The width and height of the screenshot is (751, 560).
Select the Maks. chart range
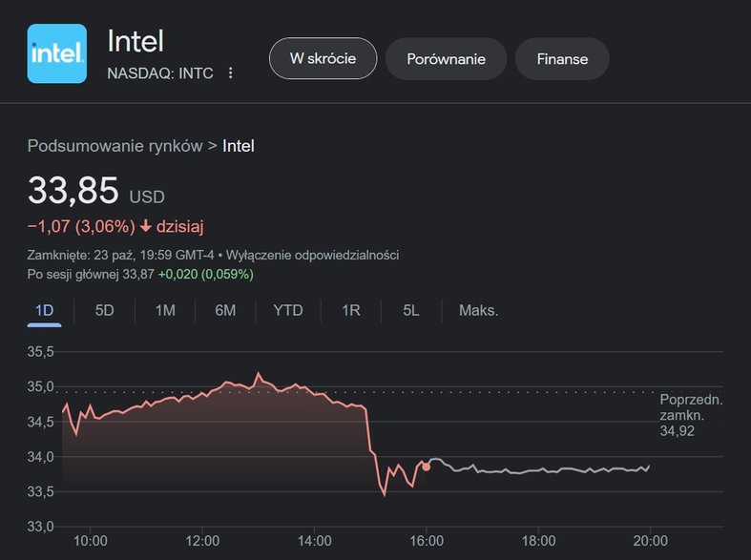[478, 310]
